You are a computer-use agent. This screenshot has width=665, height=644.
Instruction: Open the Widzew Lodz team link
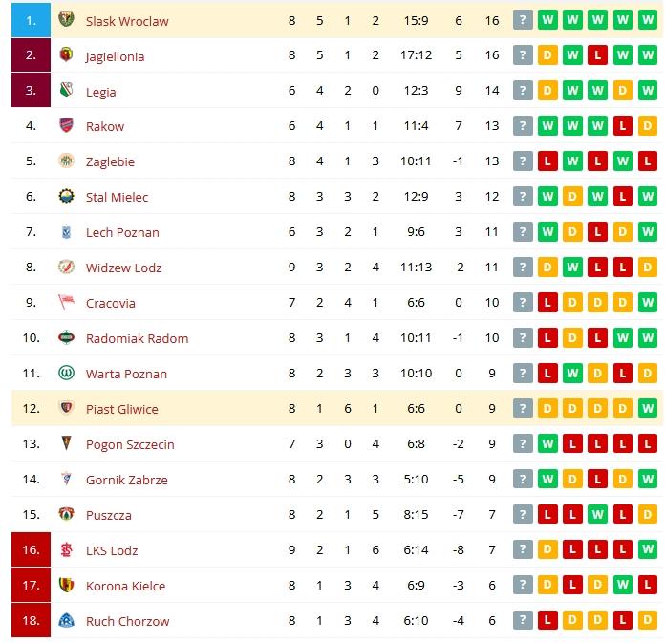point(123,268)
